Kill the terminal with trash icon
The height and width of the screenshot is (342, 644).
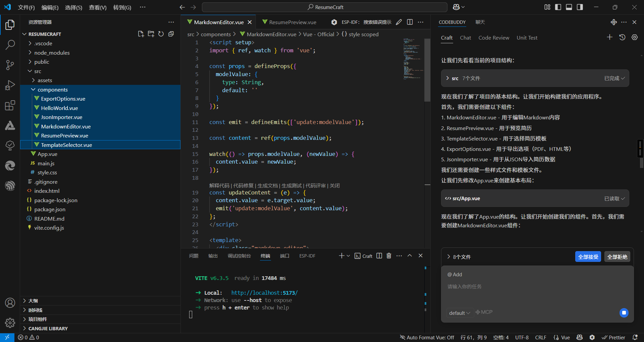point(389,256)
